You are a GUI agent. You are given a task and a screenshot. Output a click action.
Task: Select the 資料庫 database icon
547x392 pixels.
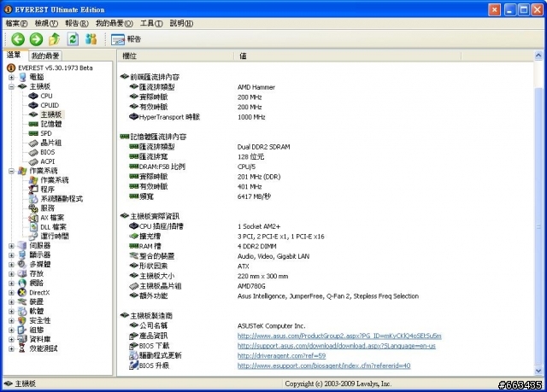[22, 339]
